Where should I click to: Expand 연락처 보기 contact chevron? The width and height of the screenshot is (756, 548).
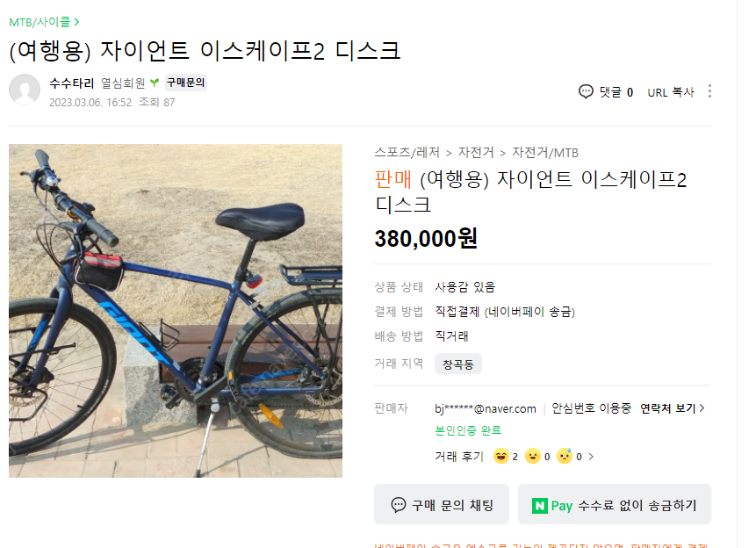pyautogui.click(x=672, y=408)
